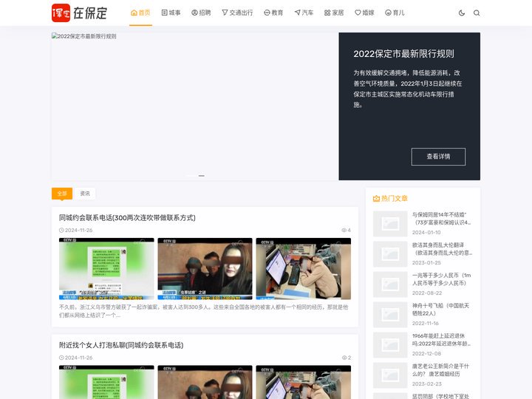Open hot article 1966年能赶上延迟退休吗
The image size is (532, 399).
(x=441, y=340)
